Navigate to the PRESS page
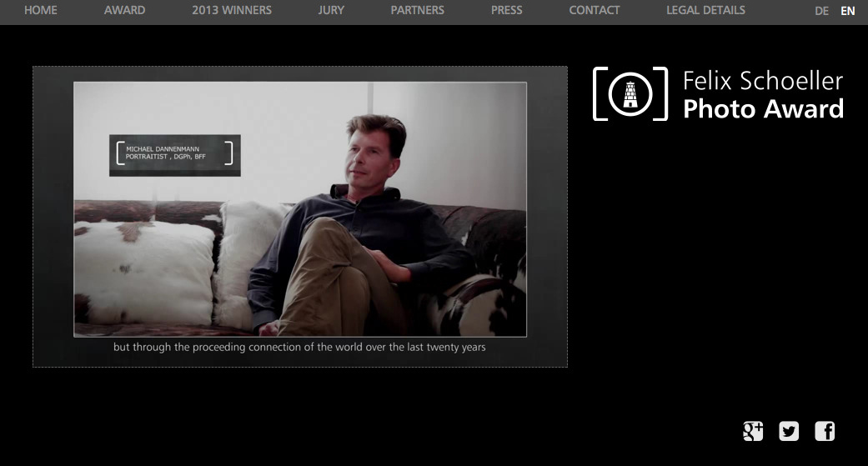Viewport: 868px width, 466px height. click(506, 11)
